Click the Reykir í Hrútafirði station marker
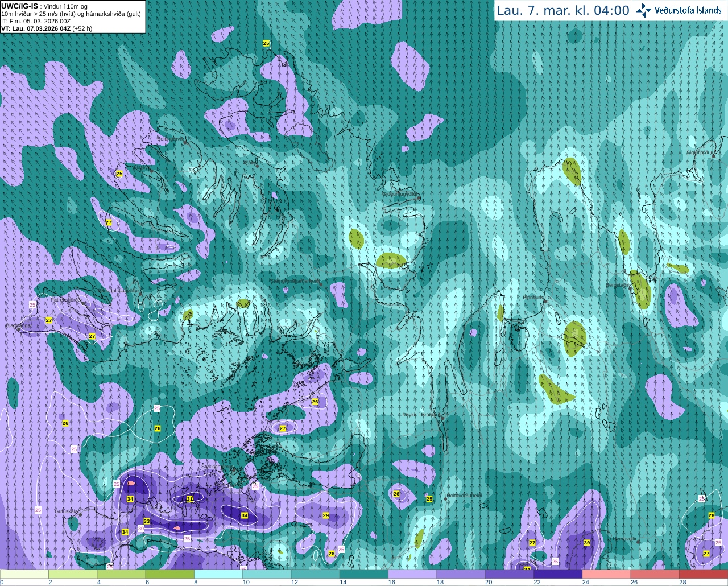The width and height of the screenshot is (728, 586). 442,418
